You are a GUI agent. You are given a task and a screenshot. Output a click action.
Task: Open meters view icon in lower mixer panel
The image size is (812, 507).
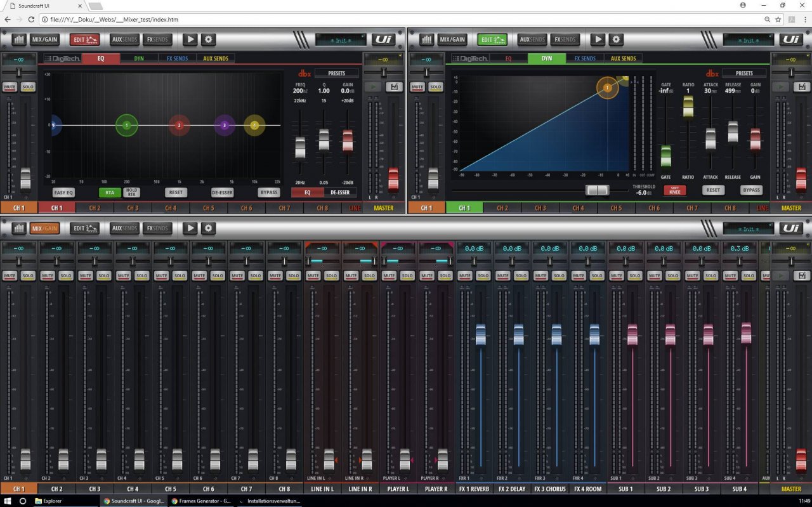19,228
